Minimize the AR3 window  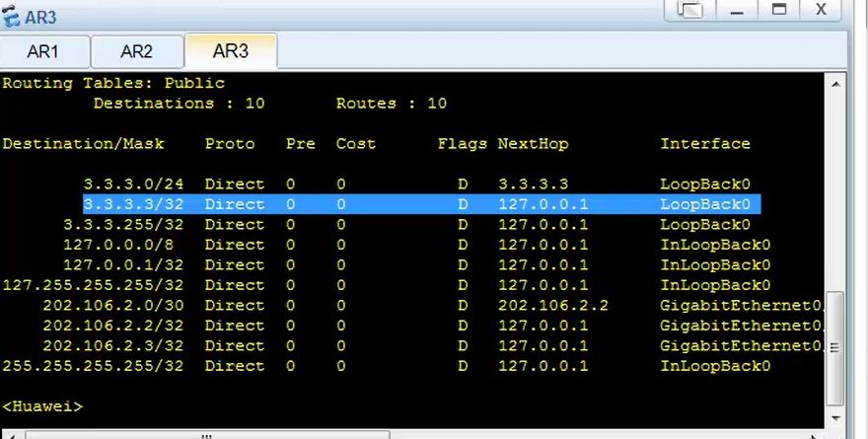[x=737, y=10]
